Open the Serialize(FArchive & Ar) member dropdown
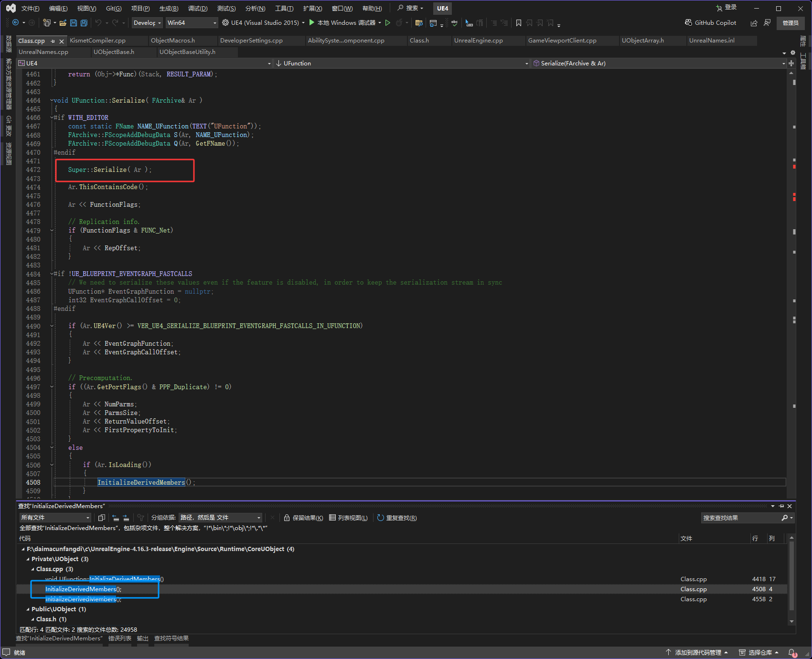Image resolution: width=812 pixels, height=659 pixels. pos(659,63)
